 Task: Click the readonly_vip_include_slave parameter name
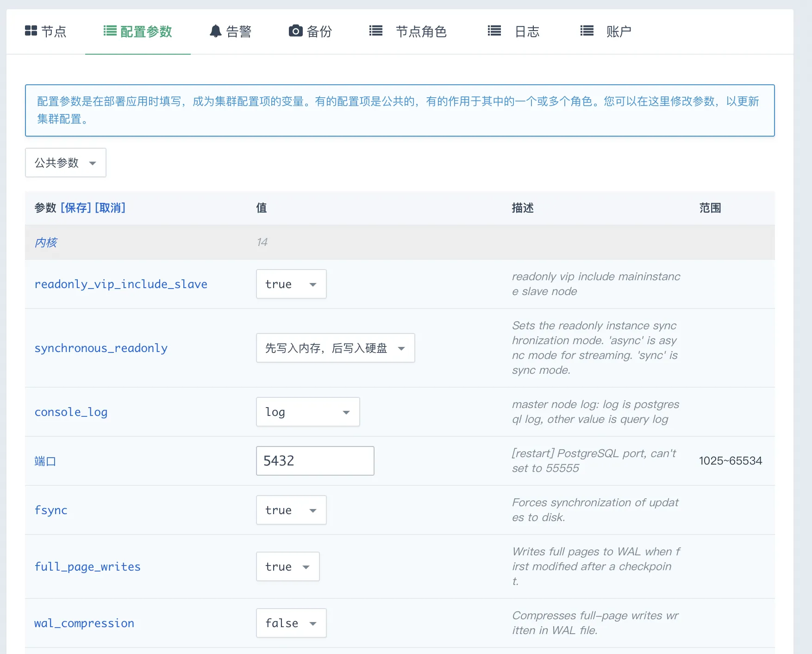[x=121, y=284]
